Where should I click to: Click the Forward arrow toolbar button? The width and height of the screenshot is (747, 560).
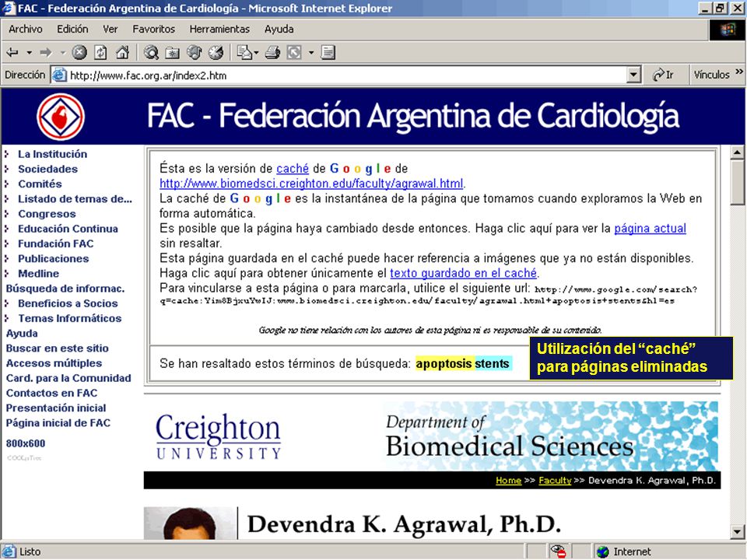click(46, 52)
